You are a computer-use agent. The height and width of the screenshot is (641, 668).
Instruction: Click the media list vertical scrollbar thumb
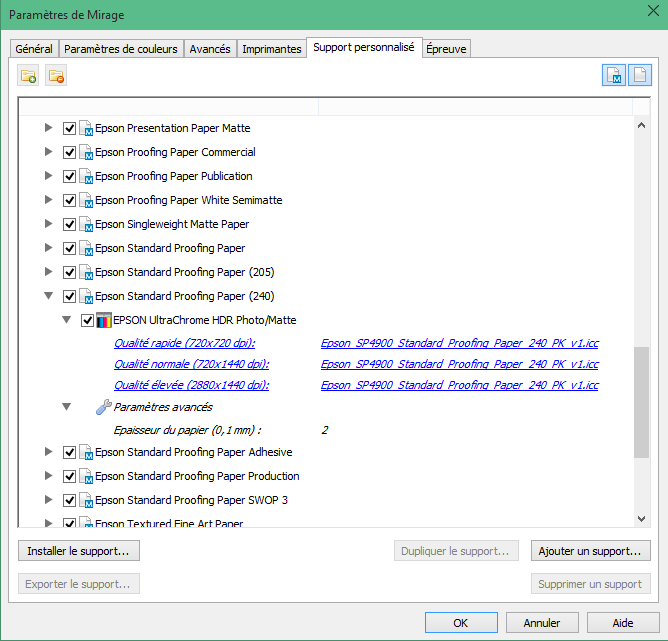pyautogui.click(x=641, y=402)
